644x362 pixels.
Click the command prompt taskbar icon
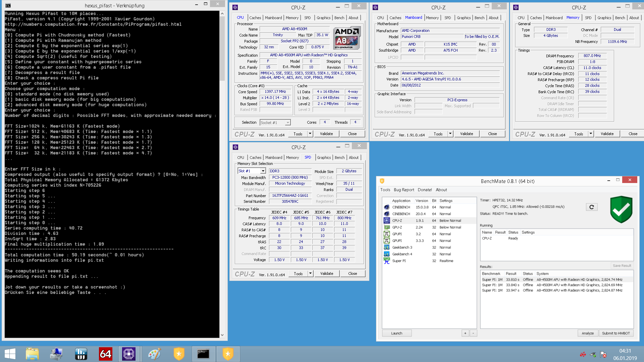(x=203, y=354)
